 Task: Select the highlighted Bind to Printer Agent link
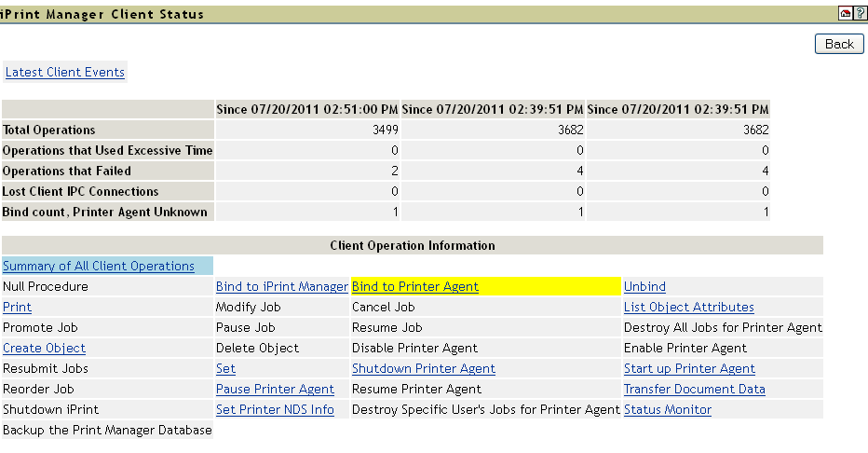tap(415, 286)
